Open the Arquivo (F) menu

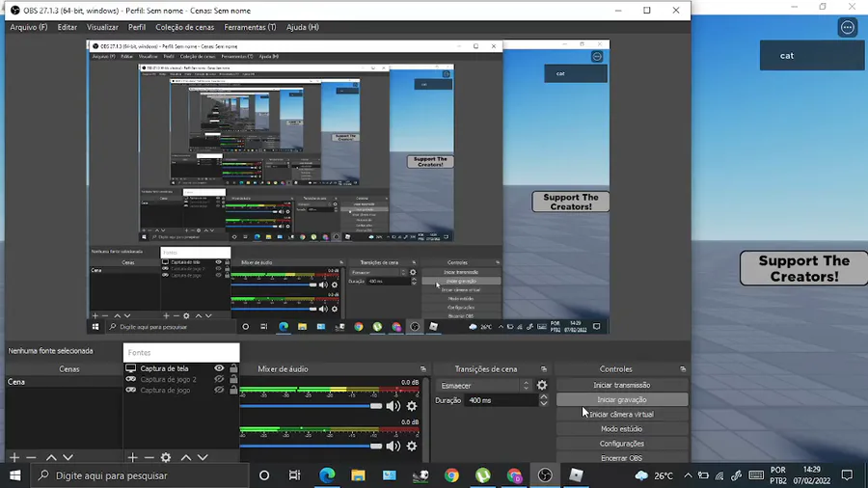[29, 27]
